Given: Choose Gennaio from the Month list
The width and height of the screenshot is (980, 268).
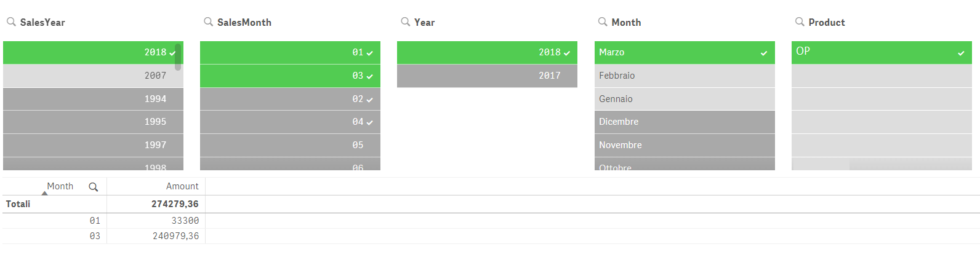Looking at the screenshot, I should (685, 99).
